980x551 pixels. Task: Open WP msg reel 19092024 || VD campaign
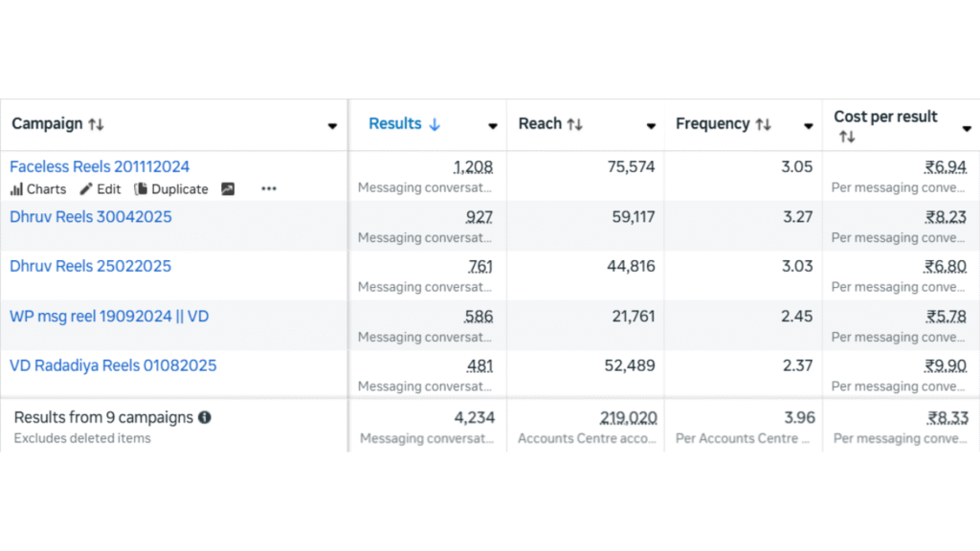(x=109, y=316)
